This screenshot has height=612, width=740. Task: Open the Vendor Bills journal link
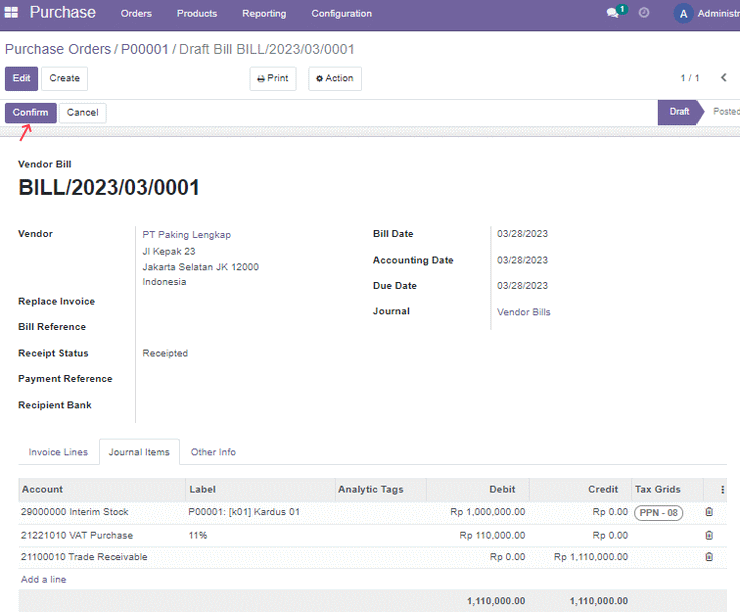coord(523,312)
